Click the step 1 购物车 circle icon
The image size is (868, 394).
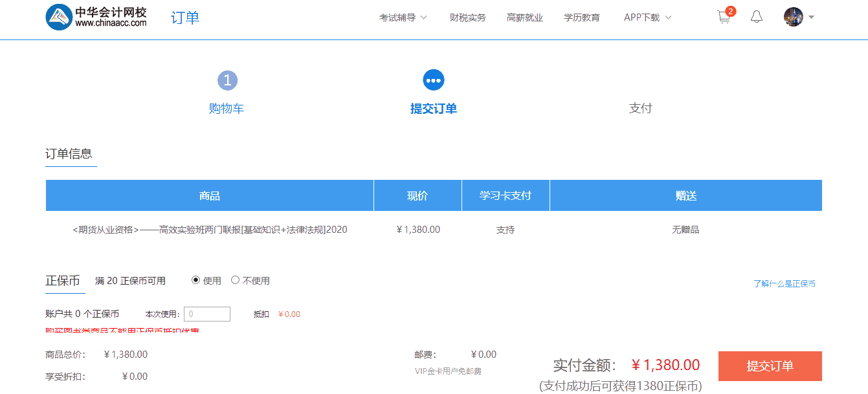click(x=227, y=81)
